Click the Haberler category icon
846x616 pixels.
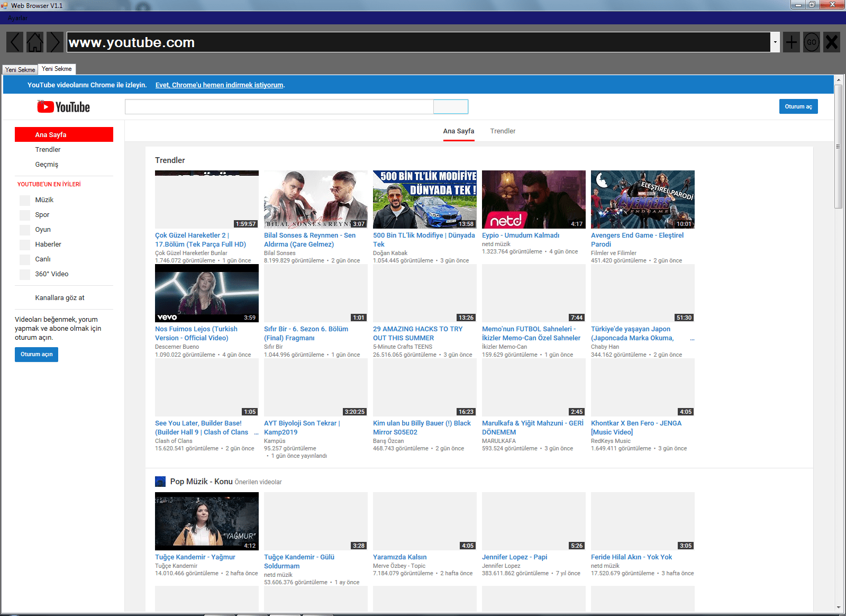click(25, 244)
